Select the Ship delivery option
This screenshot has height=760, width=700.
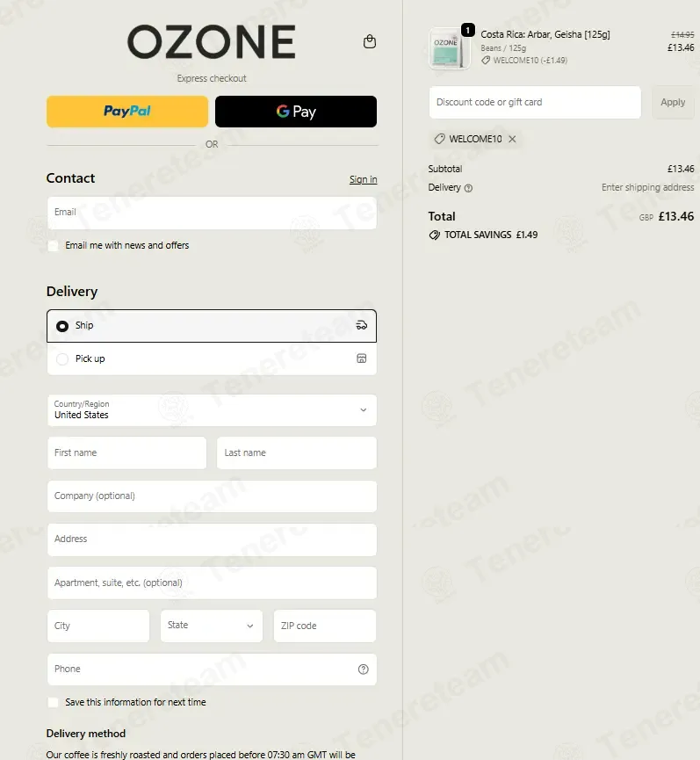click(x=212, y=326)
